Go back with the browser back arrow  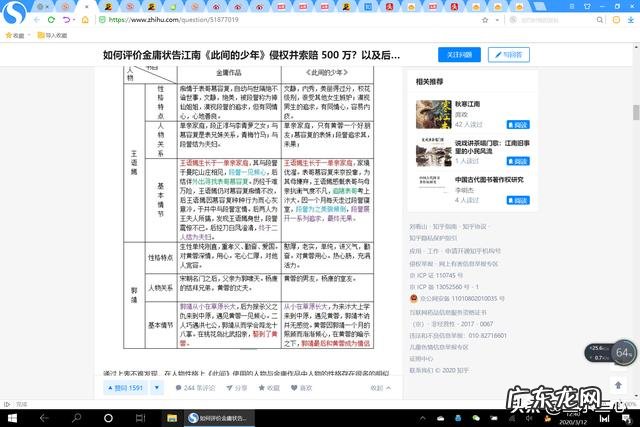(37, 20)
